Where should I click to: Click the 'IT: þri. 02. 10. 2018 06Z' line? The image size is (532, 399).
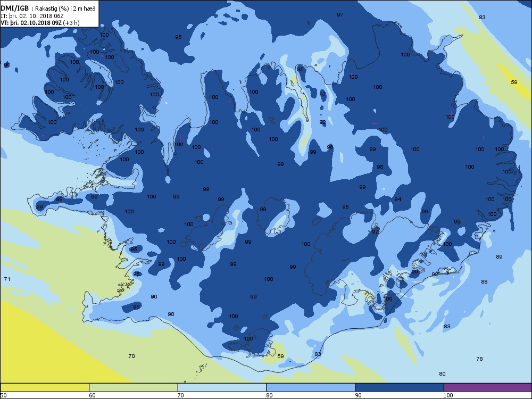(32, 16)
